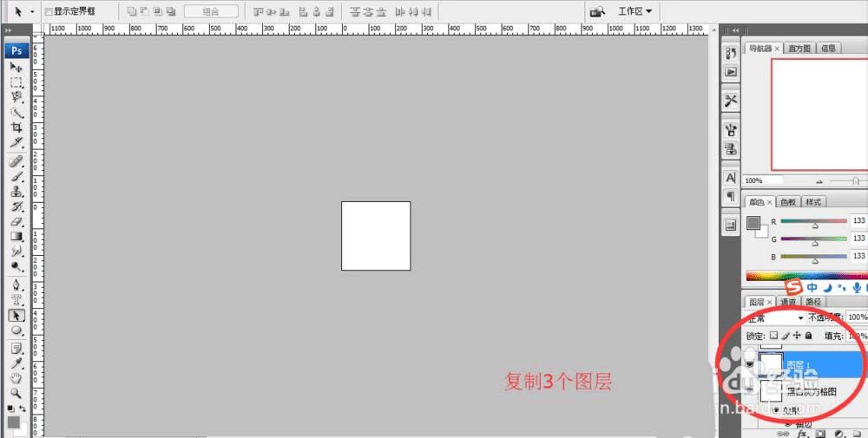This screenshot has height=438, width=868.
Task: Click the add layer style fx button
Action: (802, 435)
